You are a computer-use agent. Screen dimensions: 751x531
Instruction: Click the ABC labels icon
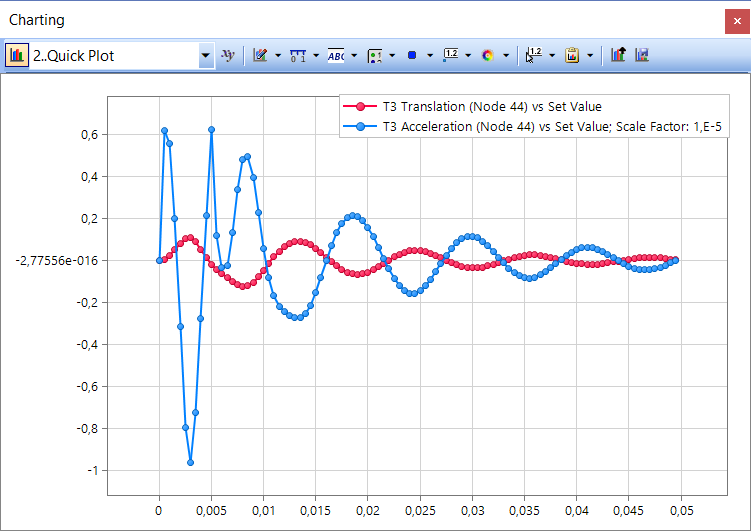point(336,56)
